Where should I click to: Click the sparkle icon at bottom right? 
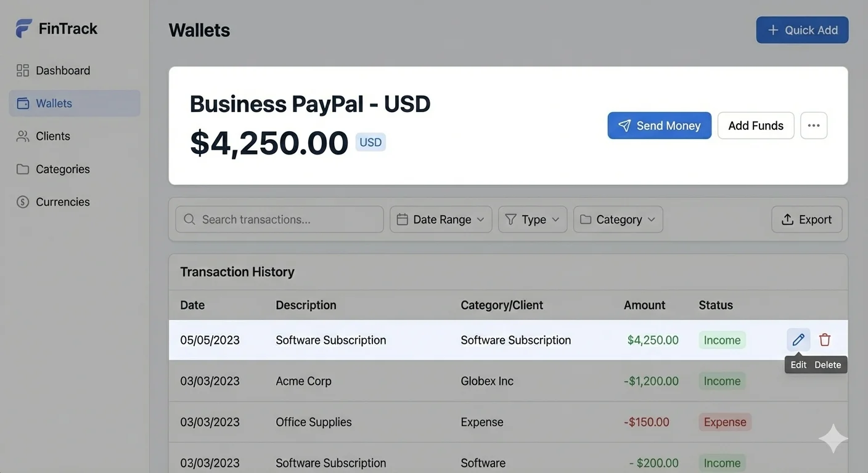pyautogui.click(x=833, y=439)
